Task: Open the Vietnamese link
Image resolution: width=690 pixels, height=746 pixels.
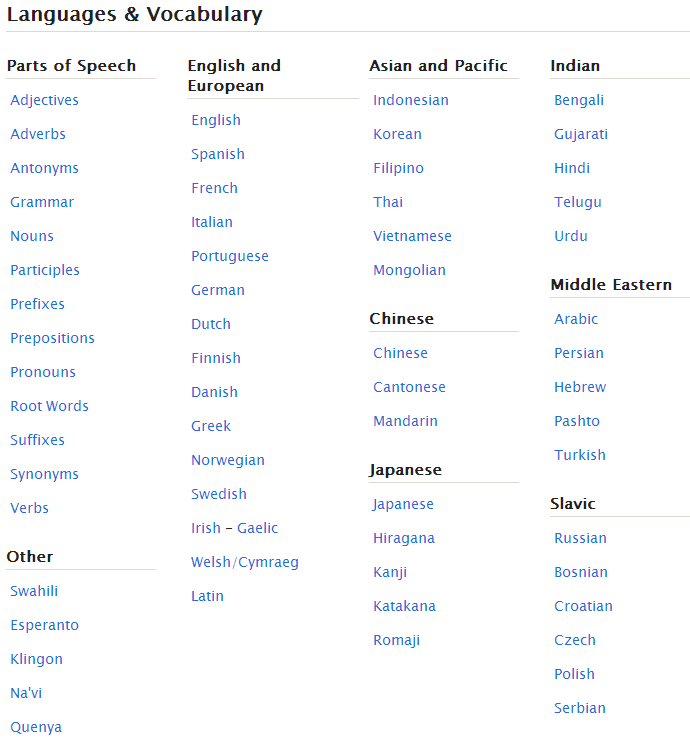Action: tap(412, 236)
